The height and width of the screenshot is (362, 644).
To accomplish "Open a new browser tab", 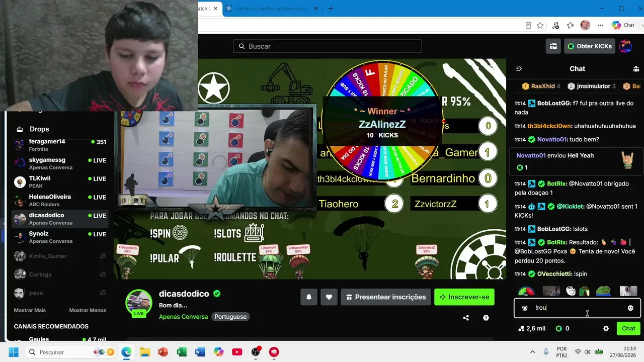I will 331,9.
